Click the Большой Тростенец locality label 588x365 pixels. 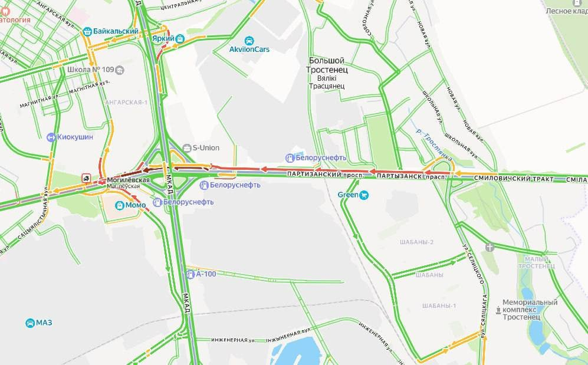point(327,65)
